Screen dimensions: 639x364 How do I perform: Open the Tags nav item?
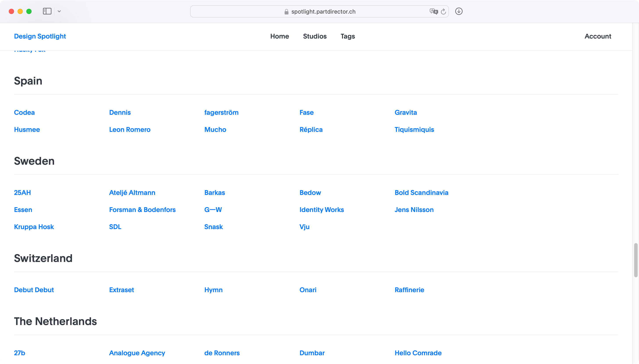point(348,37)
